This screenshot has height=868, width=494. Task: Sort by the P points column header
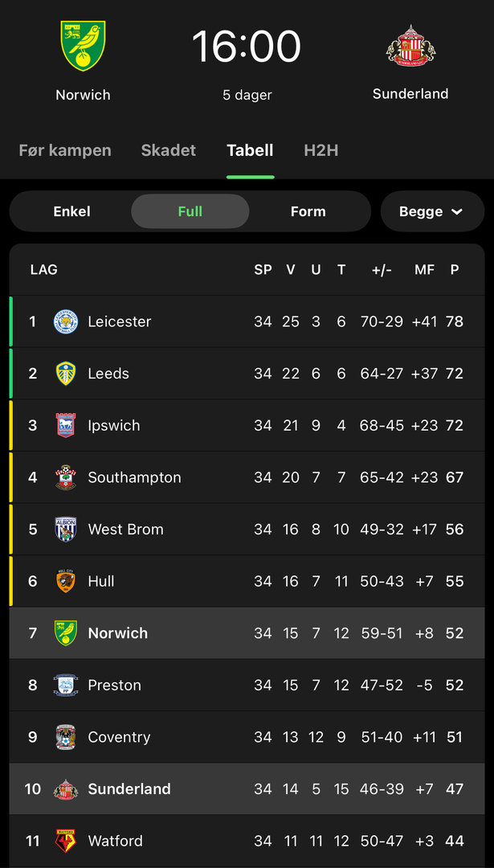tap(455, 270)
